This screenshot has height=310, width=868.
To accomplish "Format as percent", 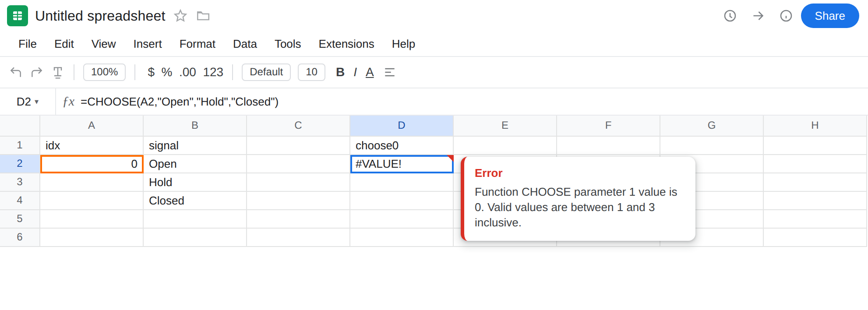I will [167, 72].
